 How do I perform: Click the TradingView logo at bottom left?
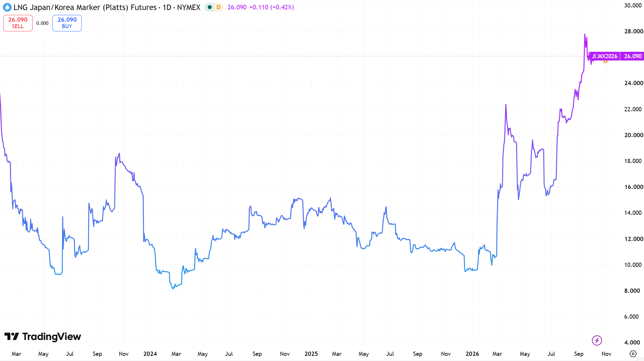[43, 336]
